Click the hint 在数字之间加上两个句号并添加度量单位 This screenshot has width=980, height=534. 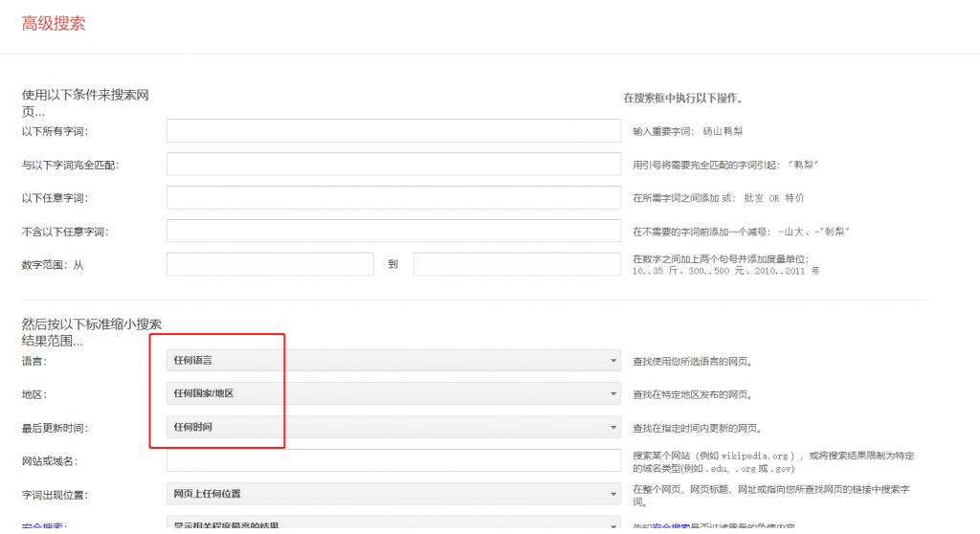click(726, 264)
